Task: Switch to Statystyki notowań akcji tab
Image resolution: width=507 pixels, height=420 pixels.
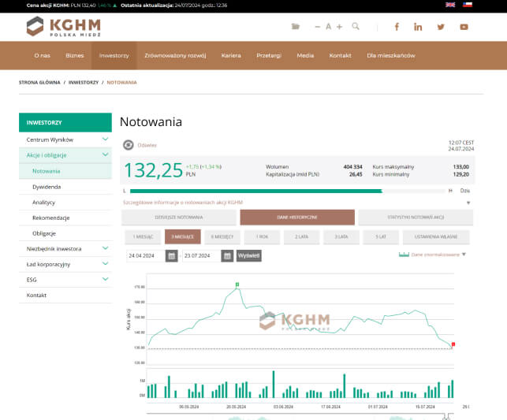Action: pos(415,217)
